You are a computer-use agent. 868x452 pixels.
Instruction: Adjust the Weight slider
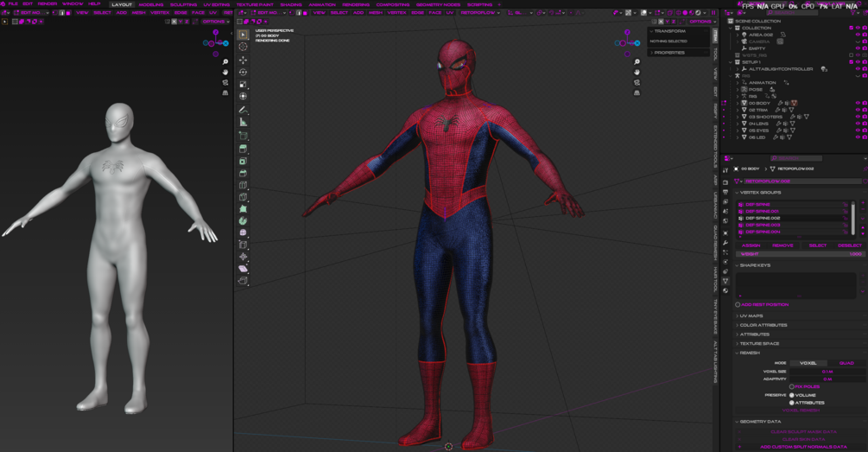[799, 254]
